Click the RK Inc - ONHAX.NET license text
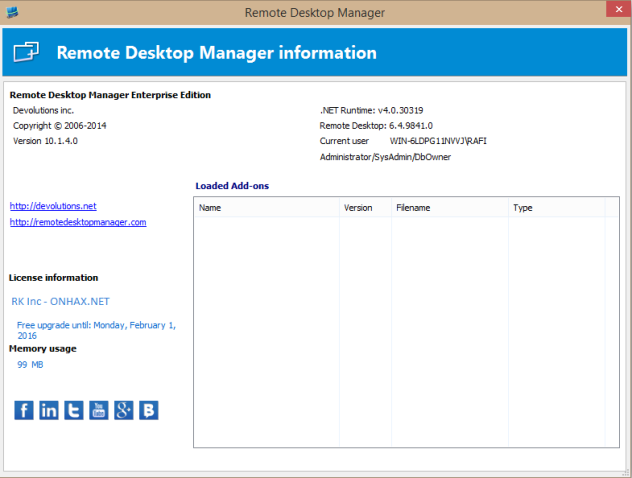Image resolution: width=632 pixels, height=478 pixels. pos(60,301)
